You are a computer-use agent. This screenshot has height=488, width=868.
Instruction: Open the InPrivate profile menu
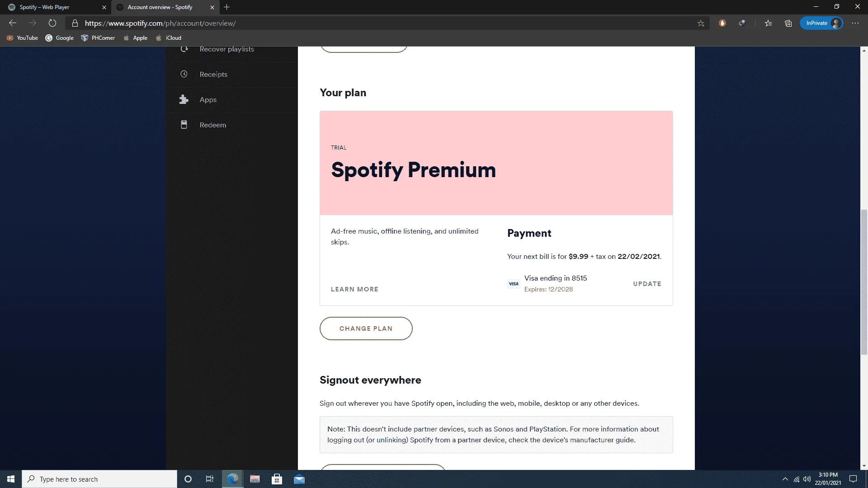point(821,23)
